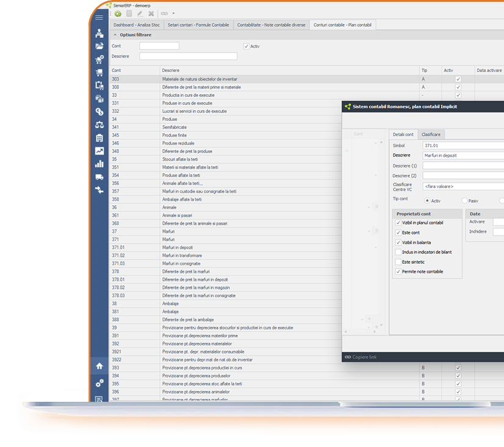Click the pencil edit toolbar icon

pyautogui.click(x=140, y=13)
